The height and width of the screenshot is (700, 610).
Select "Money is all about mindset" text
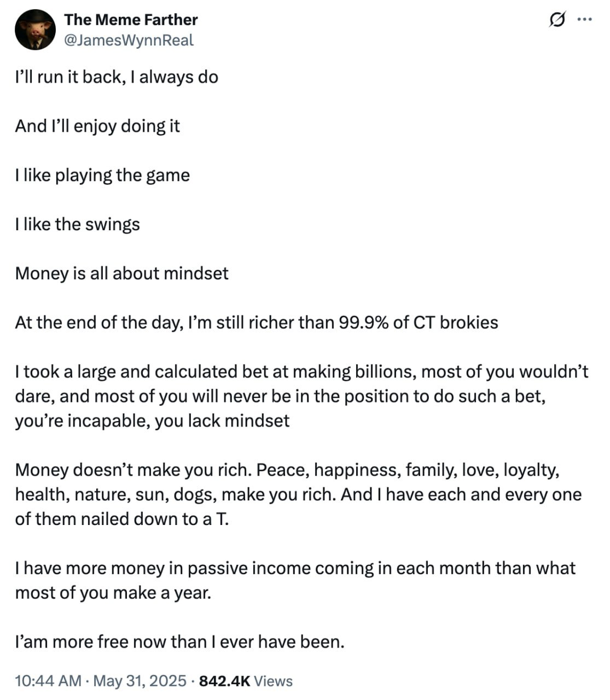[x=121, y=273]
